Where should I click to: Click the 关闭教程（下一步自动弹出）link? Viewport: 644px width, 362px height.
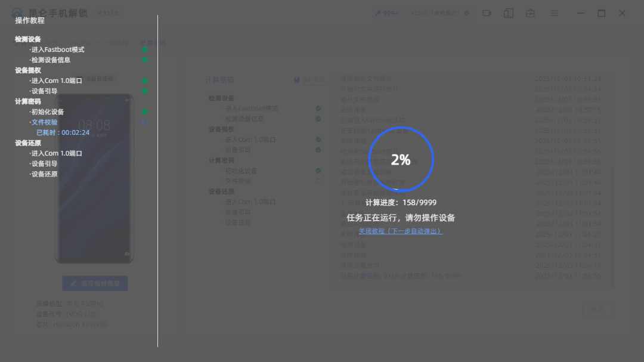point(401,231)
